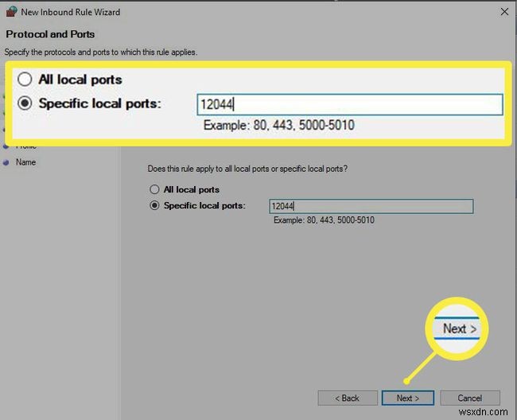Click 'Specify the protocols and ports' description text
The image size is (517, 420).
[x=101, y=52]
